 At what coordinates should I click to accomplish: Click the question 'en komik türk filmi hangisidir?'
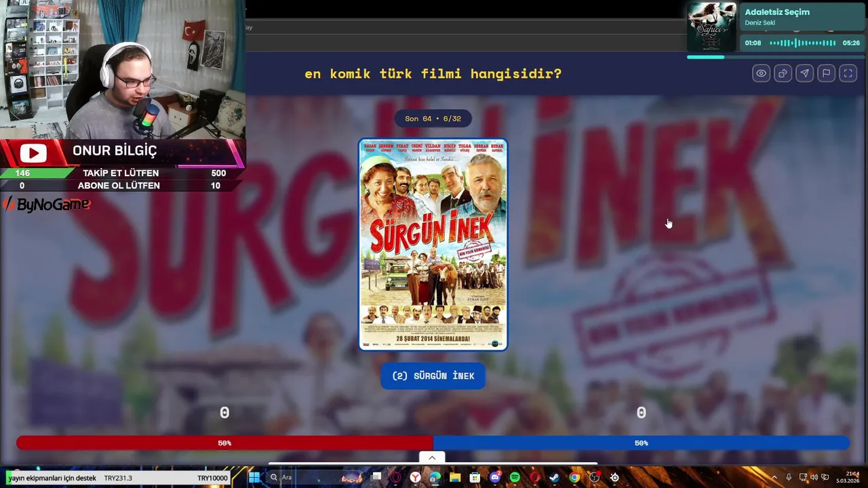(433, 73)
